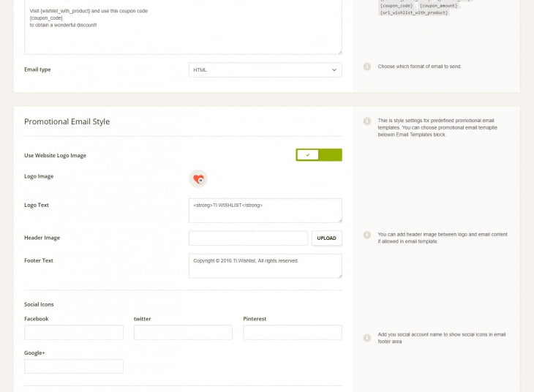Click the Footer Text label
Image resolution: width=534 pixels, height=392 pixels.
(39, 260)
